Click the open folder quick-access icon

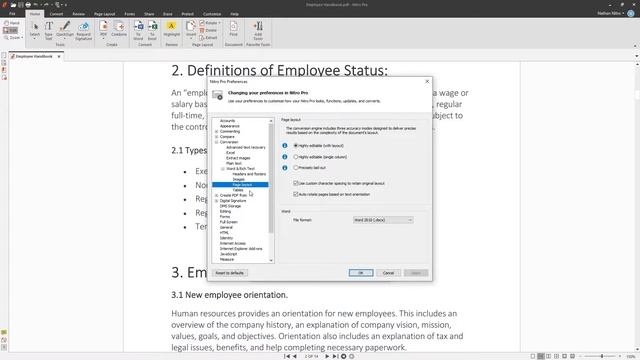13,4
